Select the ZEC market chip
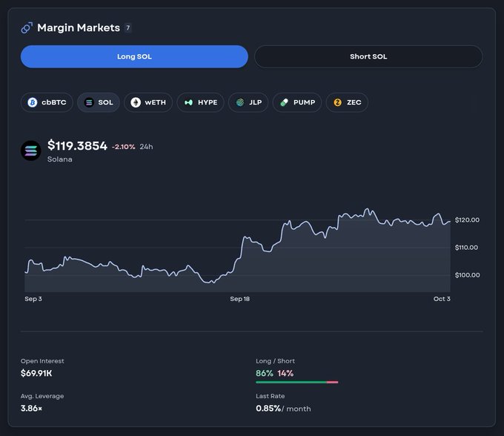This screenshot has width=504, height=436. (347, 102)
